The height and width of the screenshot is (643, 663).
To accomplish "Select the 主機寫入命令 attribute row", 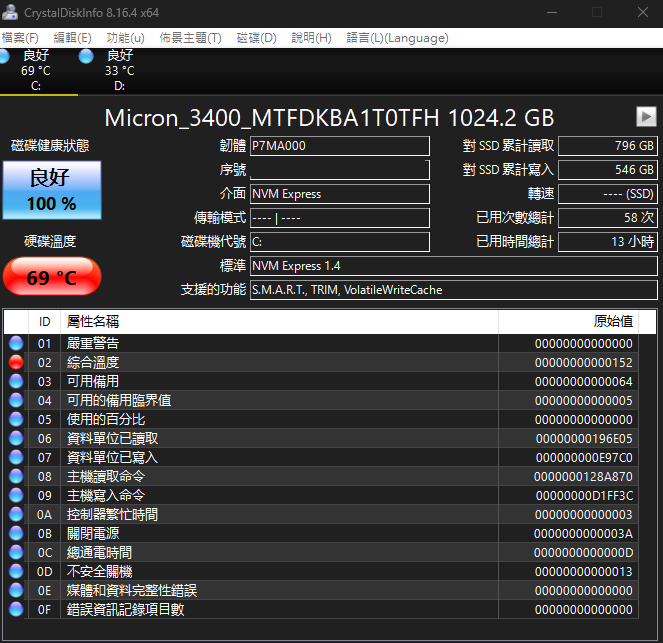I will 321,495.
